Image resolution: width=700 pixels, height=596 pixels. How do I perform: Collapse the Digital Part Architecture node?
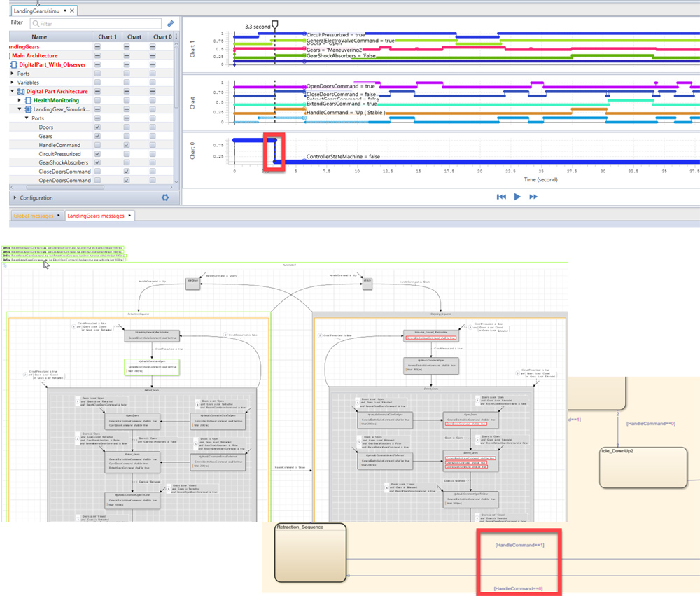tap(12, 91)
